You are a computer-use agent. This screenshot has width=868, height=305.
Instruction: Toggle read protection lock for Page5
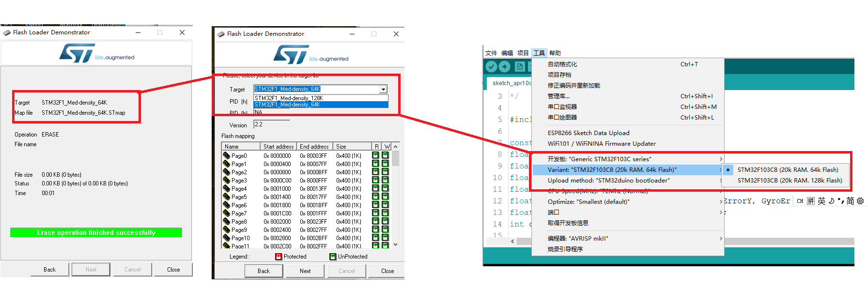(x=375, y=197)
